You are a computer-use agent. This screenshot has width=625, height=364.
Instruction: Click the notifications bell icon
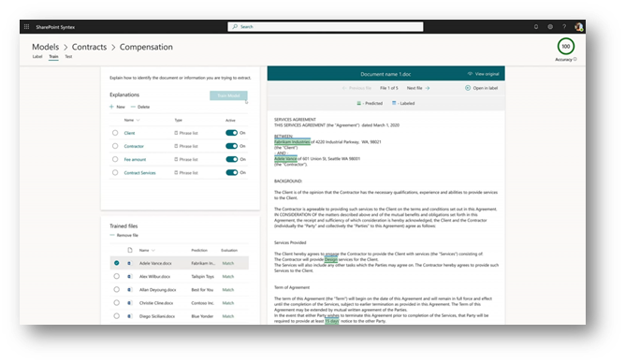click(536, 27)
